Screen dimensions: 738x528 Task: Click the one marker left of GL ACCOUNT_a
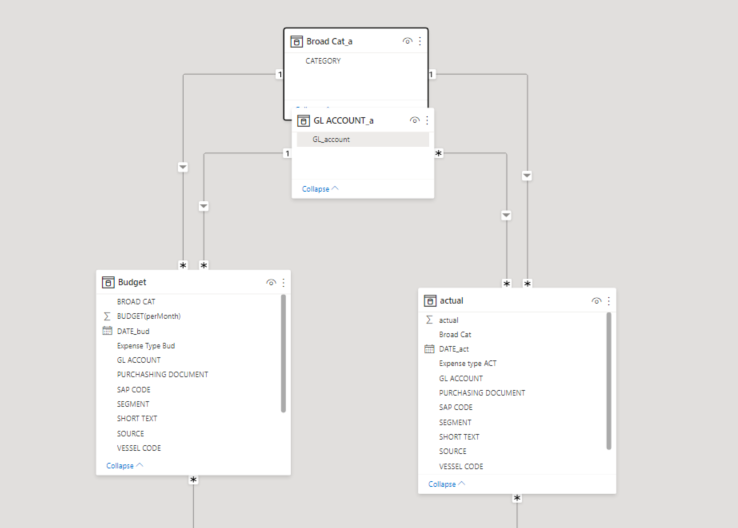coord(287,153)
